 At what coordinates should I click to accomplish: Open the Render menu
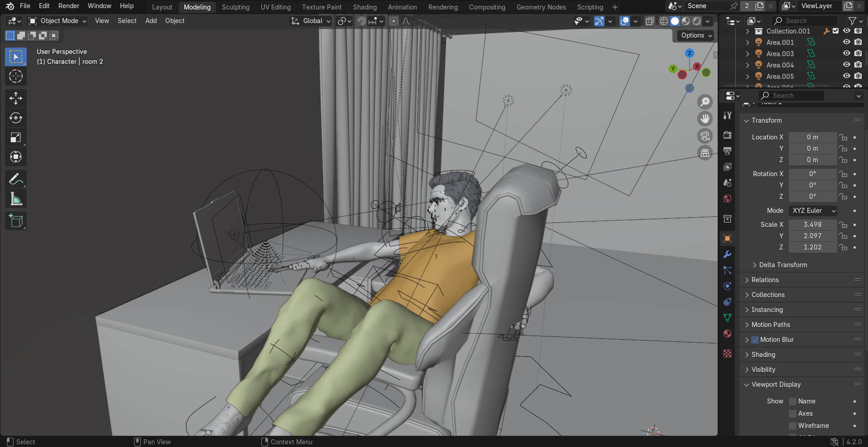(x=69, y=6)
